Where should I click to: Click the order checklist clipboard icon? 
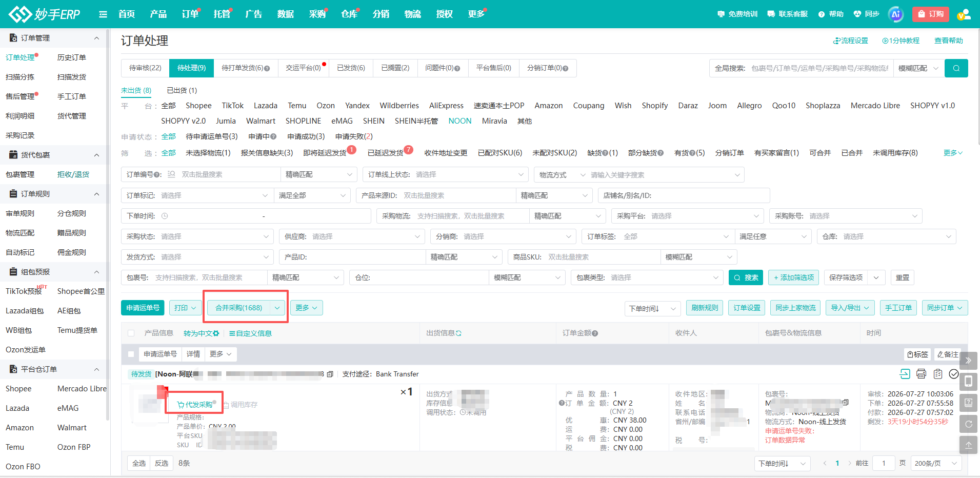[938, 374]
